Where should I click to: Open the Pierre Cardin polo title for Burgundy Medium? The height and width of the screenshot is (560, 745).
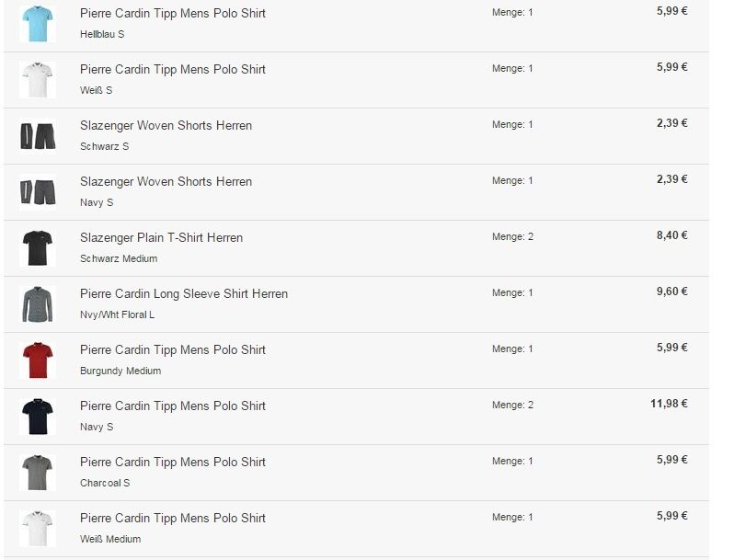172,349
